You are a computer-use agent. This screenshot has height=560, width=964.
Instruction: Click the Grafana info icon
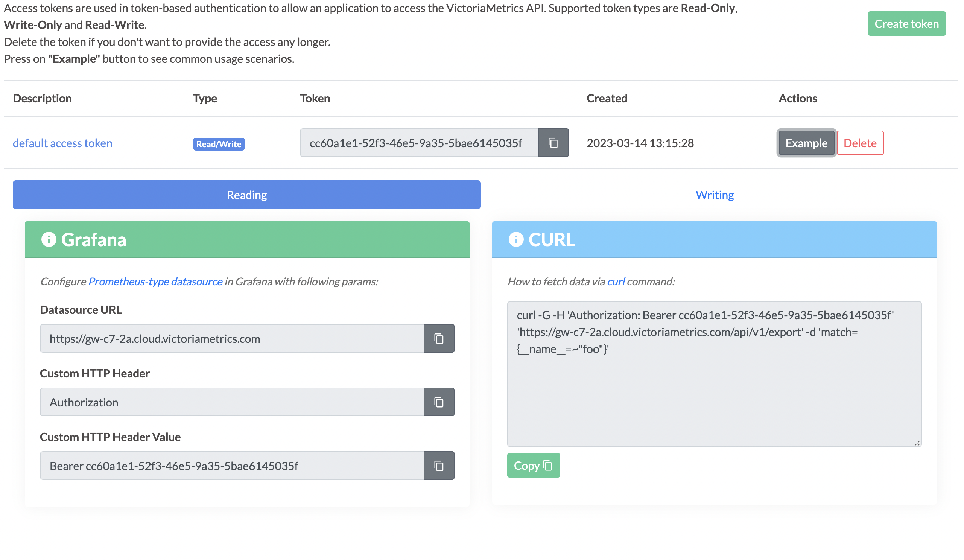click(49, 240)
